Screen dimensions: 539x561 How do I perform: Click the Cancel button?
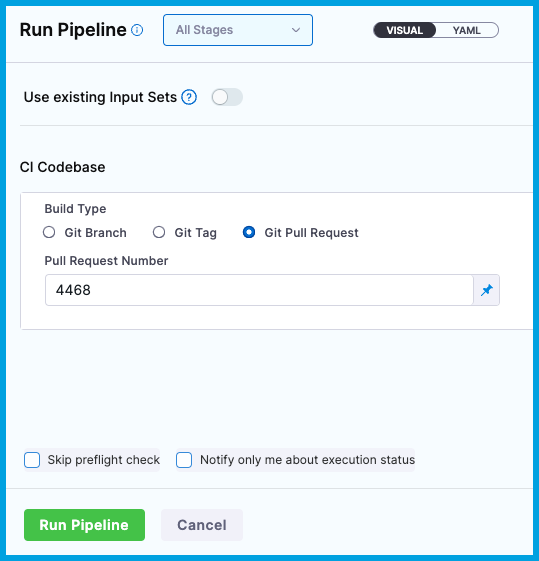(x=202, y=525)
